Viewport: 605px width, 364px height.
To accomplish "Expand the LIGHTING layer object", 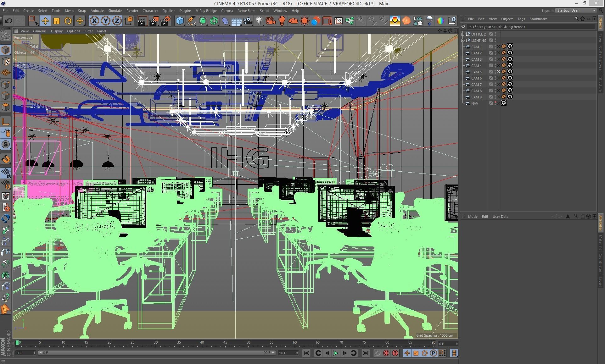I will point(463,40).
